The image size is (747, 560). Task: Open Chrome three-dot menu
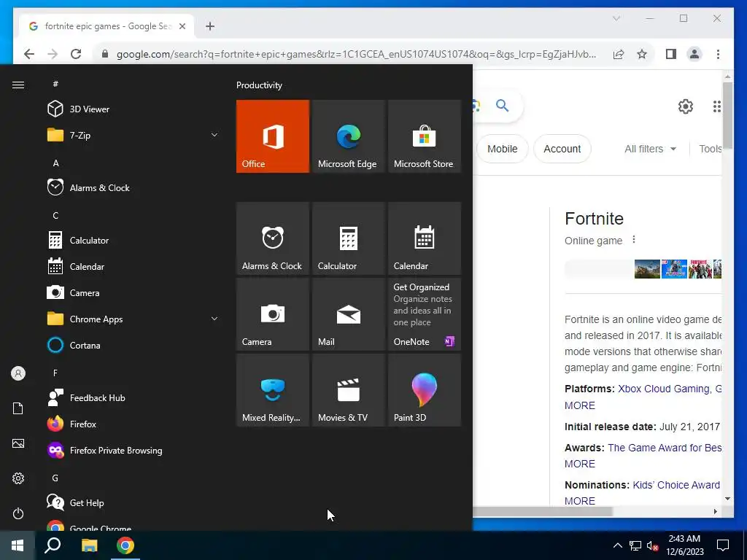coord(718,54)
